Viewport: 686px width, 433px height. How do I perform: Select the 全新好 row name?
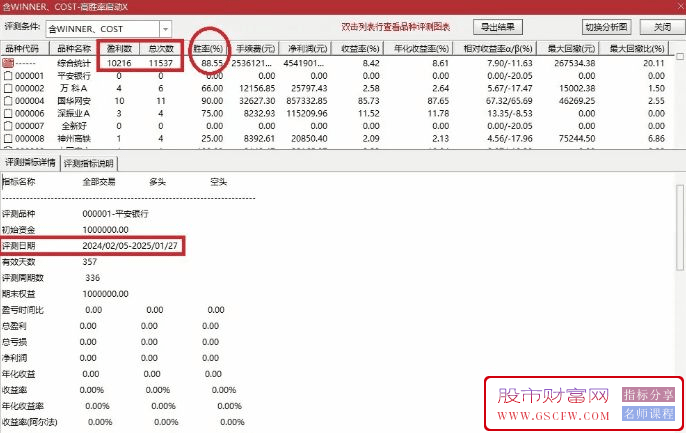pos(74,126)
